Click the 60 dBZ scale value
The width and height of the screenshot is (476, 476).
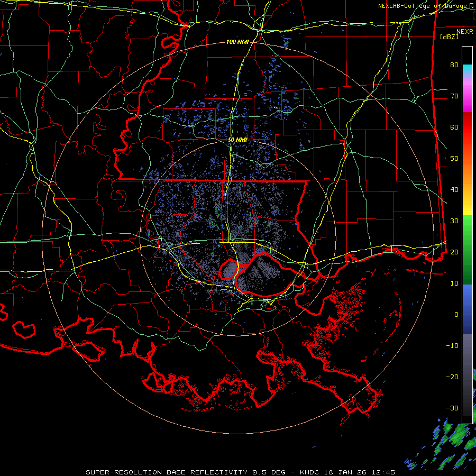[x=454, y=127]
